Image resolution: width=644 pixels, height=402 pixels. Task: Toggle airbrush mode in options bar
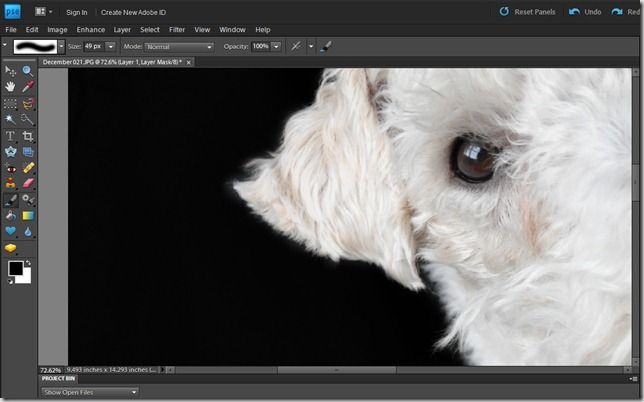pos(296,46)
